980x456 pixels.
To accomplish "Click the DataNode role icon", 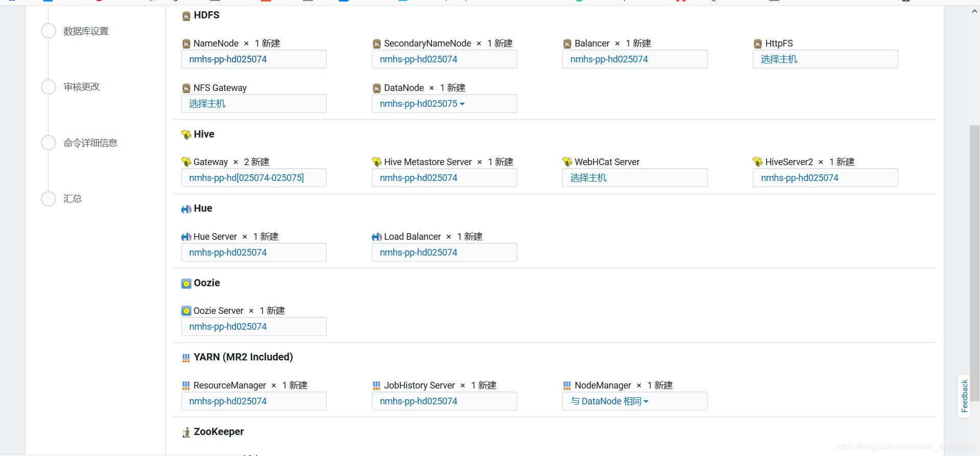I will point(377,88).
